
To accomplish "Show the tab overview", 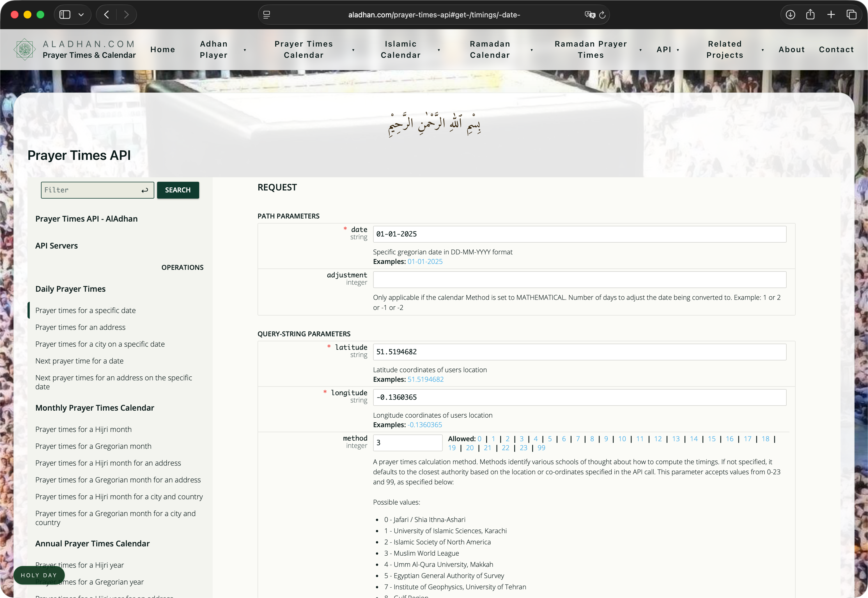I will (x=851, y=15).
